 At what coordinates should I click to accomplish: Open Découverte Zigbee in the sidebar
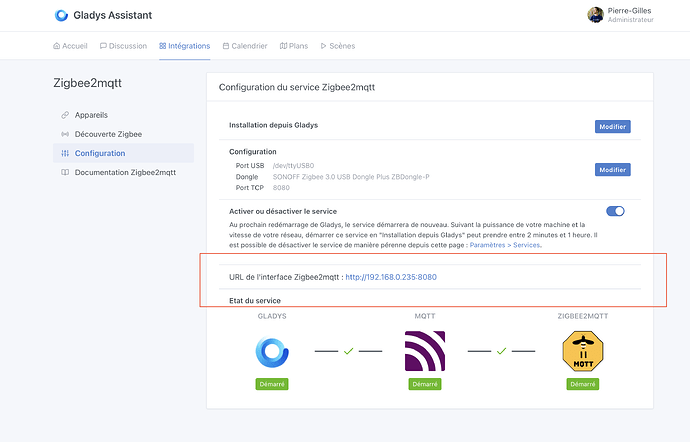tap(108, 134)
